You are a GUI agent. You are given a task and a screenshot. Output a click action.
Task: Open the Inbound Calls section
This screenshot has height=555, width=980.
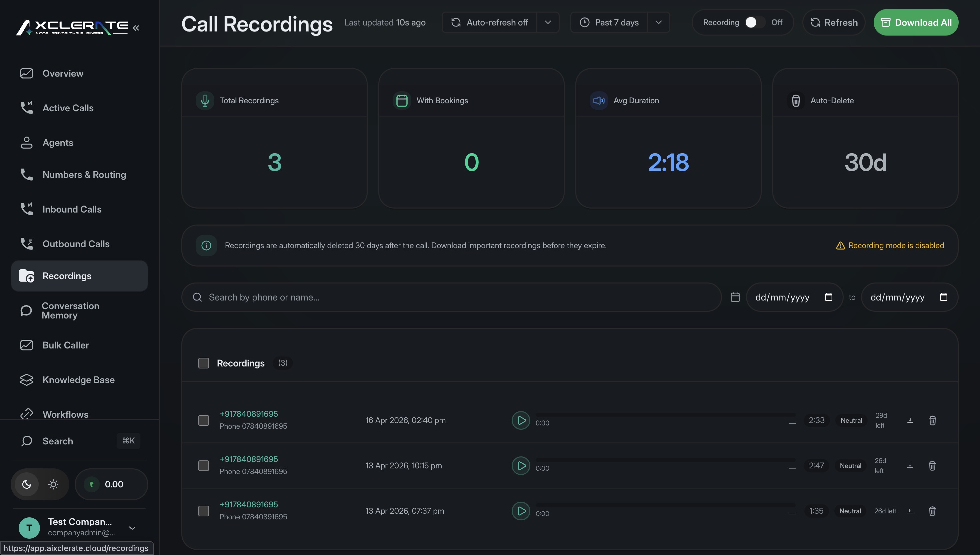coord(72,209)
